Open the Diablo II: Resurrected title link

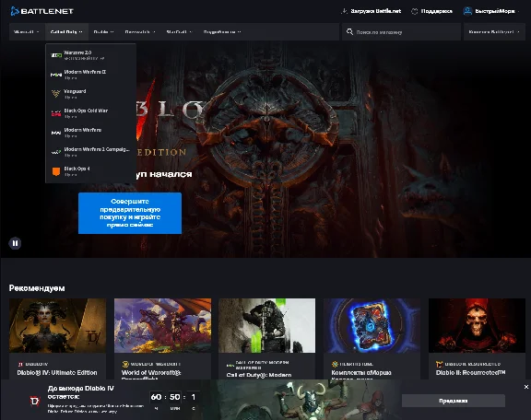(x=471, y=373)
